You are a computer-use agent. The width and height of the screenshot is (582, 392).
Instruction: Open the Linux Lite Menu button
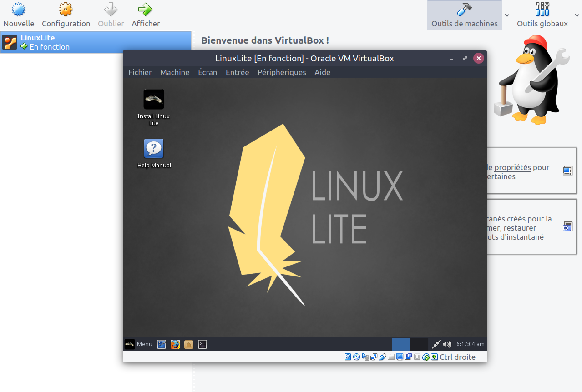point(139,344)
